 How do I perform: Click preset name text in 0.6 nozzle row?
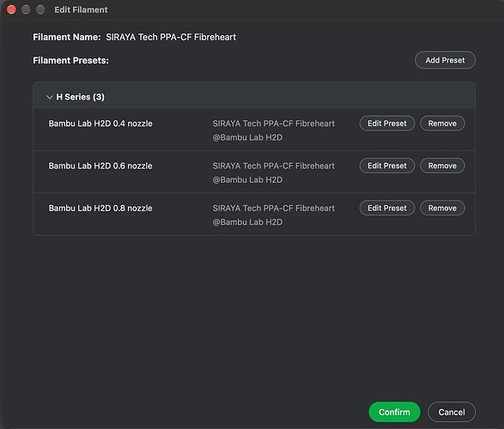point(274,172)
